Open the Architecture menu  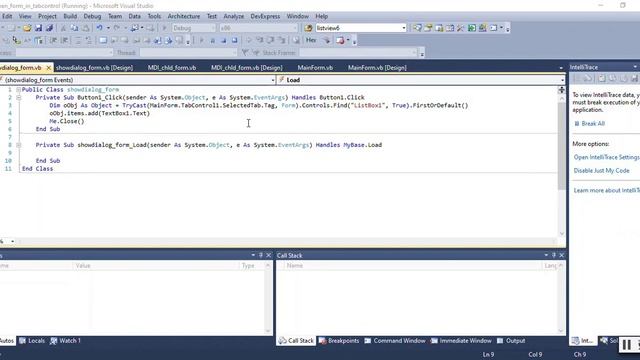(x=184, y=16)
